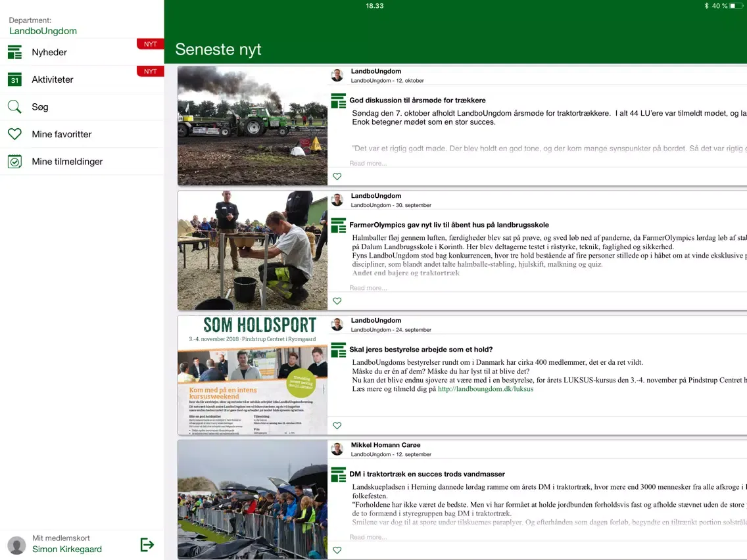Favorite the DM i traktortræk post
The width and height of the screenshot is (747, 560).
coord(337,550)
